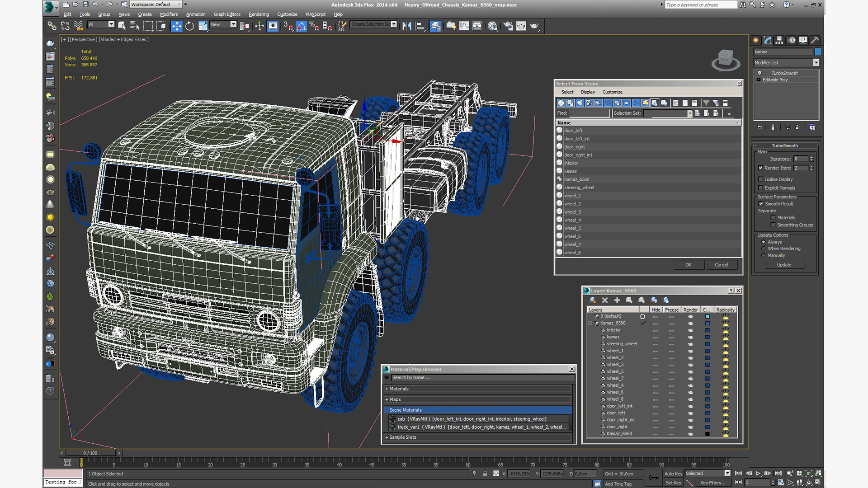Open the Material Editor icon

pos(493,26)
